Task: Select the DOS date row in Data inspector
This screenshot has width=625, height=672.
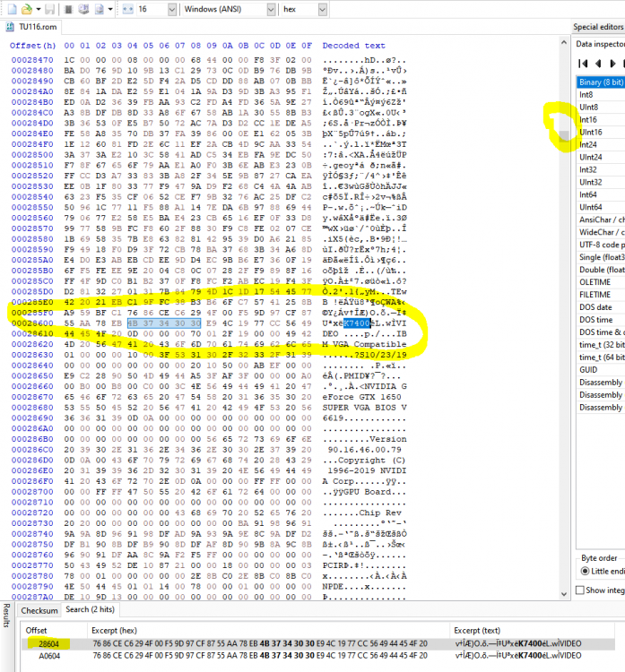Action: point(601,307)
